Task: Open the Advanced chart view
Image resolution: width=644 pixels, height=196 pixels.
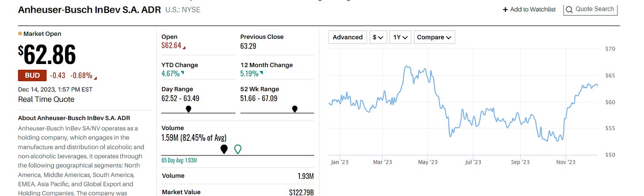Action: (348, 37)
